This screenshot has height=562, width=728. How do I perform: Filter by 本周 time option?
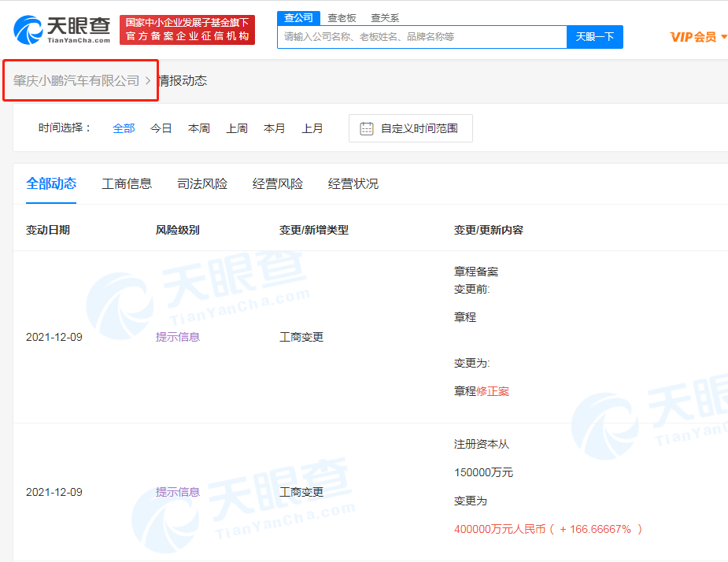pyautogui.click(x=199, y=128)
